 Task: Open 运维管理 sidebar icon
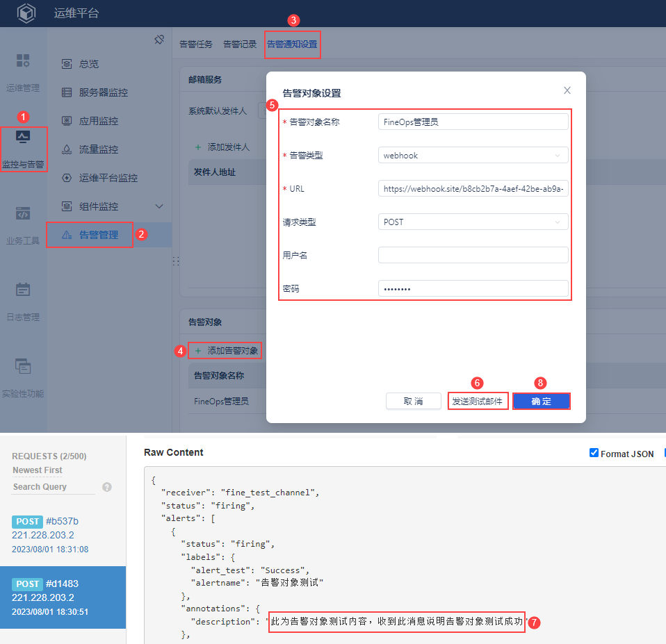[x=23, y=60]
